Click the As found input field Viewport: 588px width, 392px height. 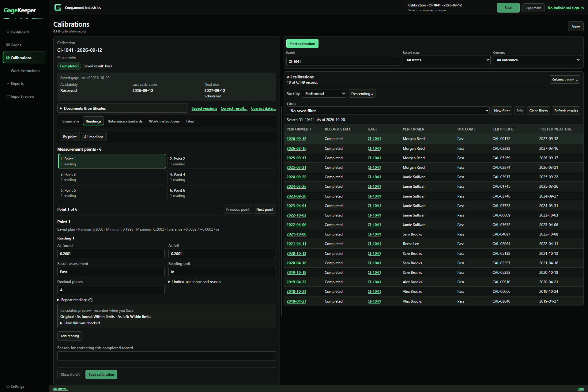pyautogui.click(x=111, y=254)
